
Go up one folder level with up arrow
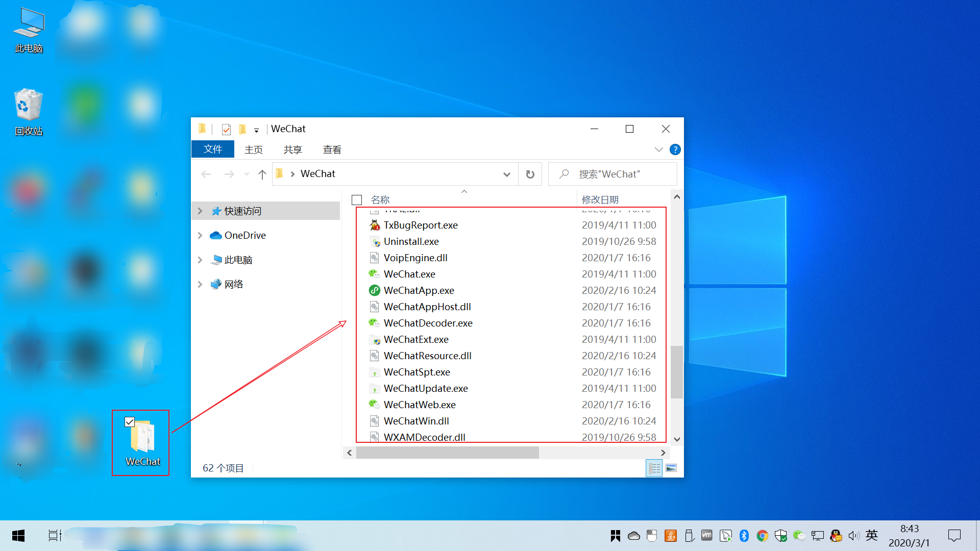coord(262,174)
